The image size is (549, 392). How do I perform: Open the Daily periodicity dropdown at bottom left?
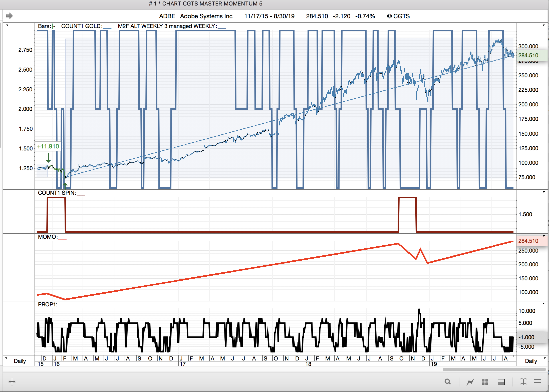click(x=20, y=361)
